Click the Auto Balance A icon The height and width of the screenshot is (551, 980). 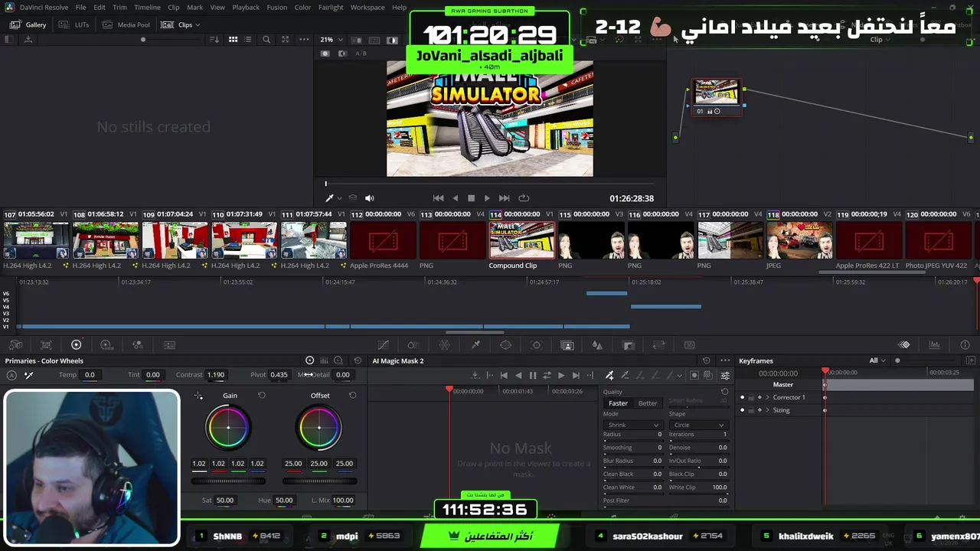pos(11,375)
